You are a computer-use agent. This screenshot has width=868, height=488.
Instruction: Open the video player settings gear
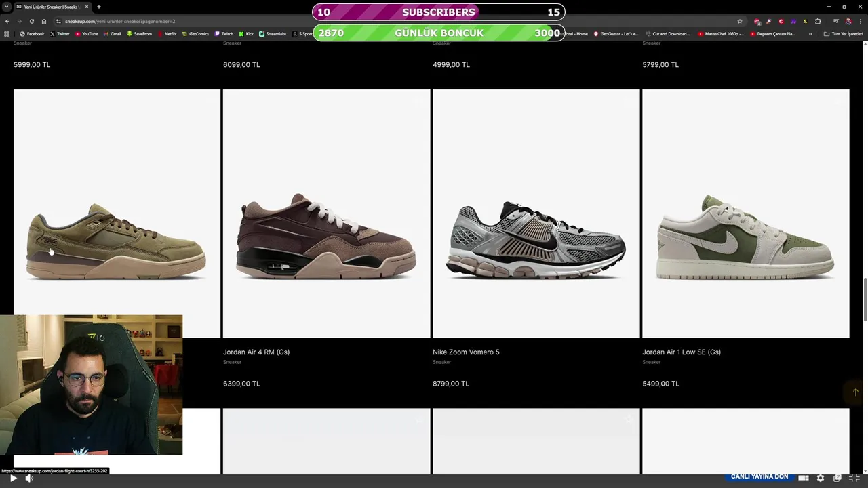click(820, 478)
